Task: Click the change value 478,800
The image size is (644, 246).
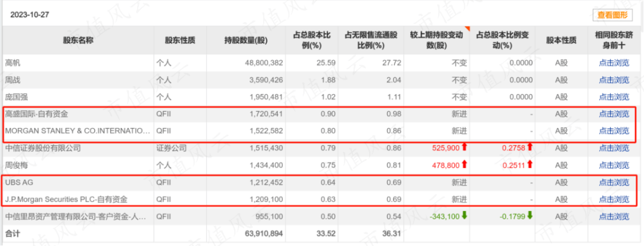Action: pos(445,165)
